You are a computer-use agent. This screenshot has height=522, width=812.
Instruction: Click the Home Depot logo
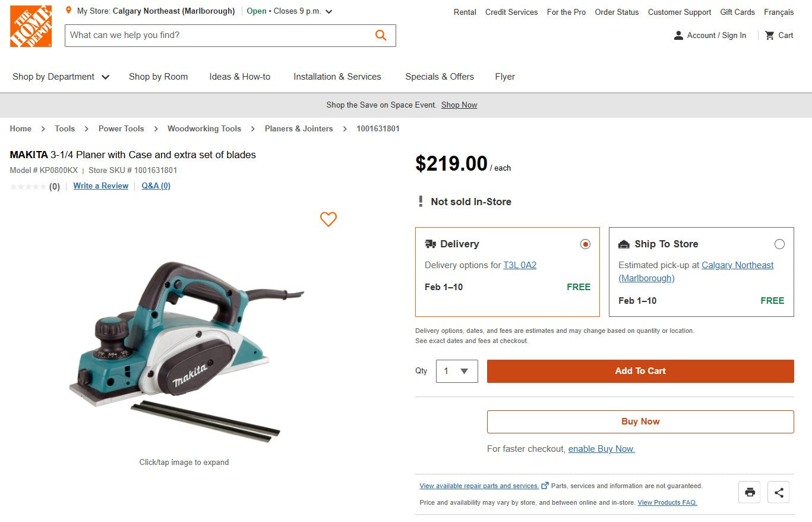30,26
